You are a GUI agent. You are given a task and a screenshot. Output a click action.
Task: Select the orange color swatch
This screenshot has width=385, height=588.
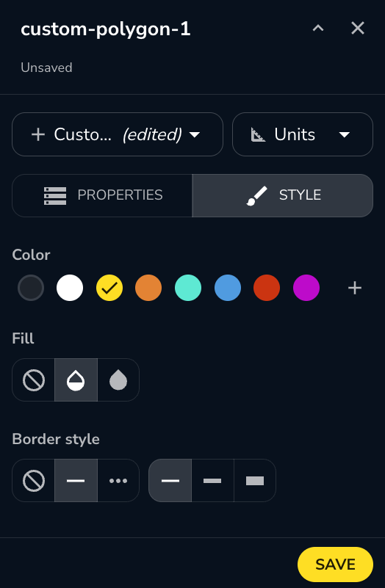[x=148, y=288]
